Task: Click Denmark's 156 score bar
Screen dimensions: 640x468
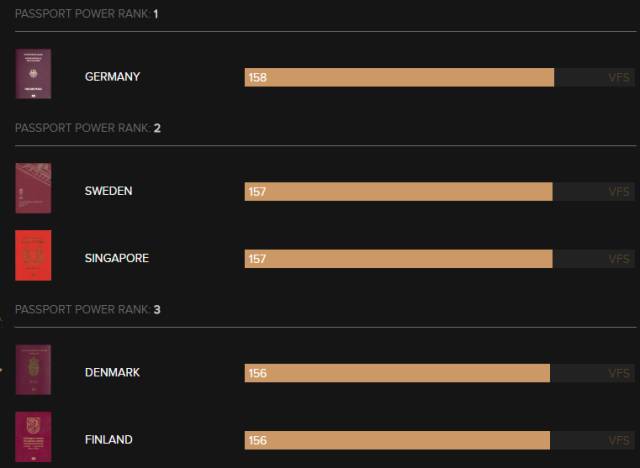Action: pyautogui.click(x=397, y=372)
